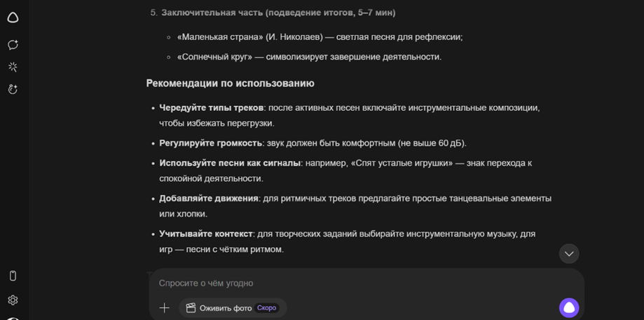This screenshot has width=644, height=320.
Task: Click the face-with-sparkle sidebar icon
Action: pyautogui.click(x=13, y=90)
